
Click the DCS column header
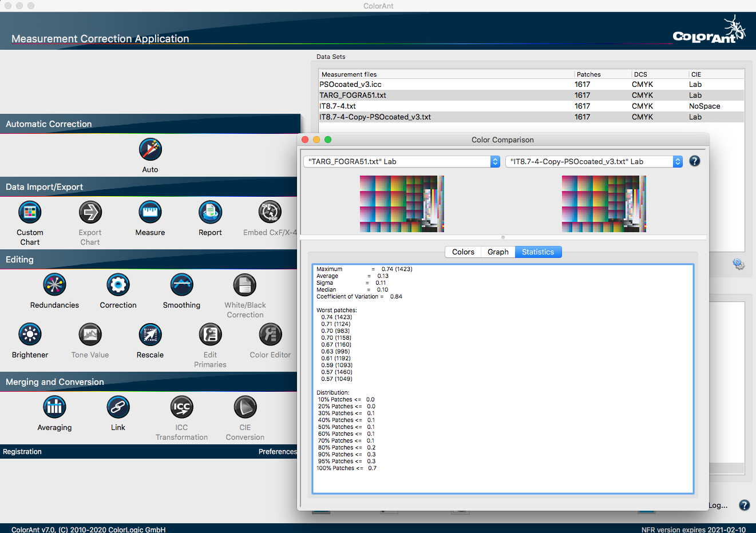pyautogui.click(x=660, y=74)
